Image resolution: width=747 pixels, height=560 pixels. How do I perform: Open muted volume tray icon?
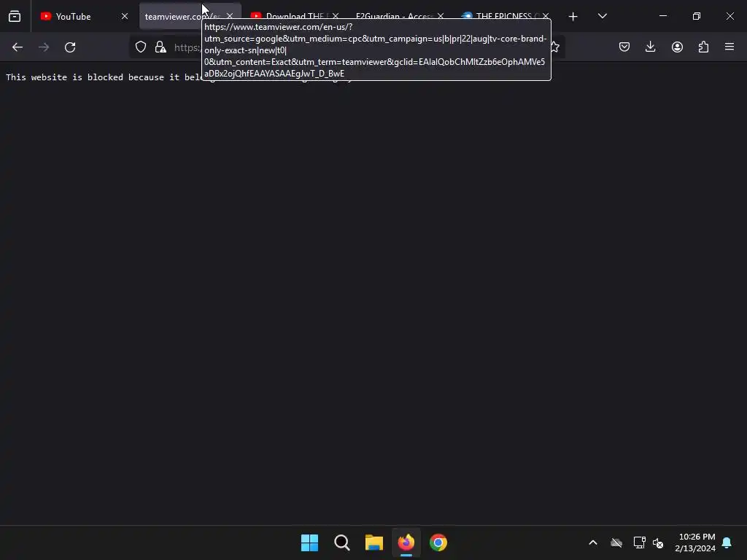pyautogui.click(x=658, y=542)
